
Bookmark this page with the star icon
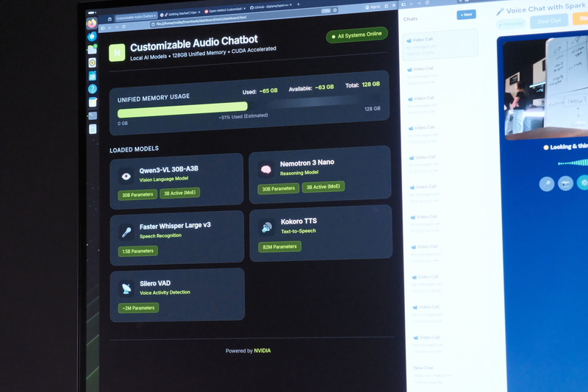(335, 10)
